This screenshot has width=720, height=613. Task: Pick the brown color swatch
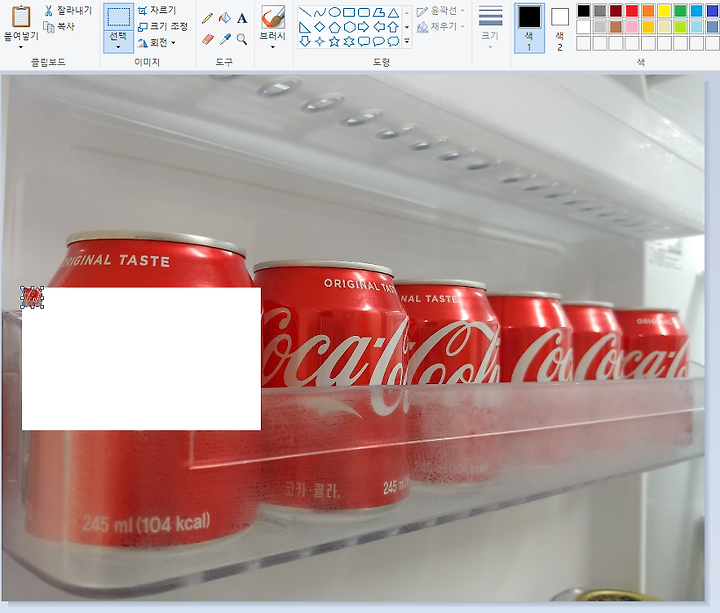pyautogui.click(x=616, y=27)
